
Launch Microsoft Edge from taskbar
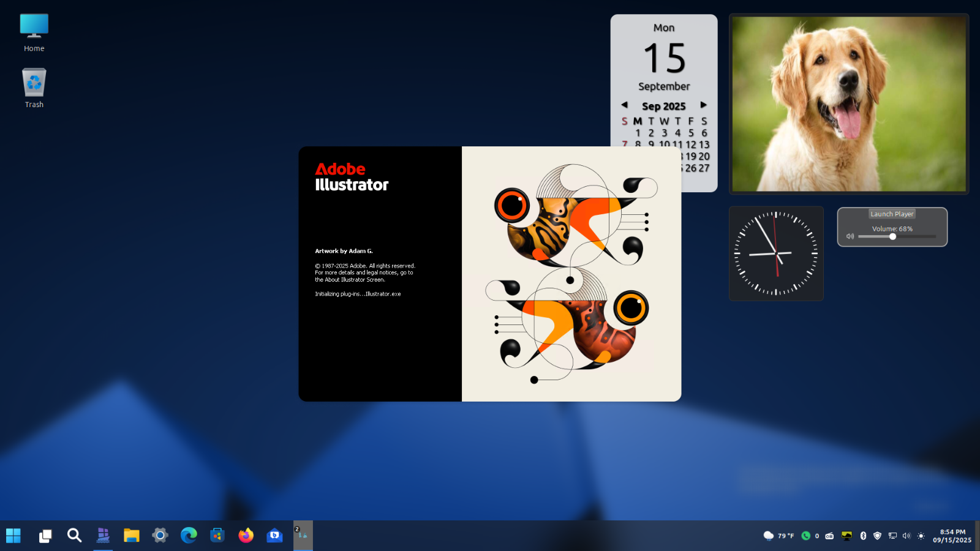[x=189, y=536]
